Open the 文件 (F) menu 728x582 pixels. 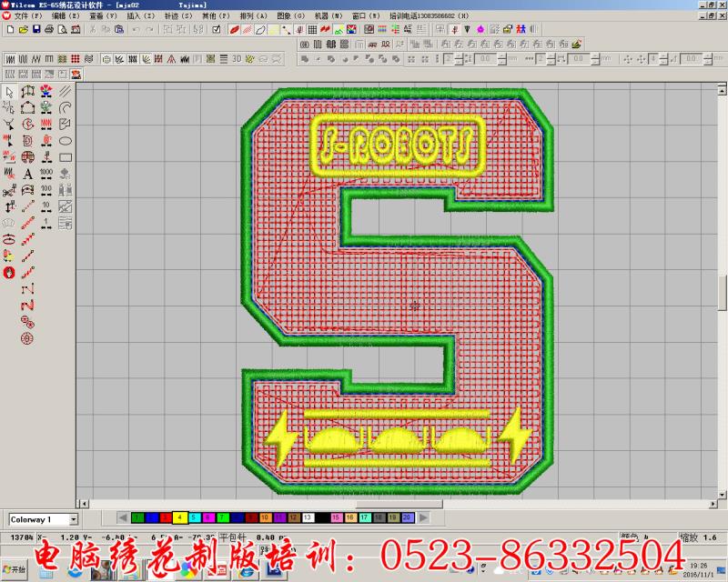tap(27, 16)
